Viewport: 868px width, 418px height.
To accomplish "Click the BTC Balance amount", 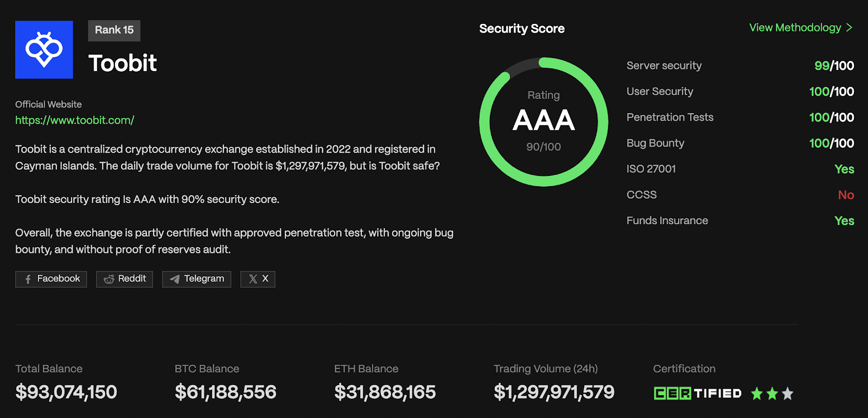I will click(226, 392).
